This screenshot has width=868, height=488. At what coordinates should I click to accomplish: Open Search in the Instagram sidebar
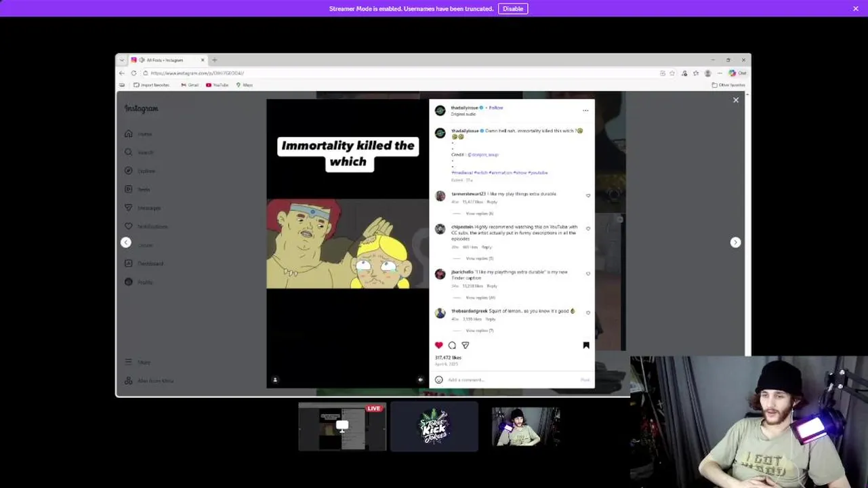pos(140,152)
